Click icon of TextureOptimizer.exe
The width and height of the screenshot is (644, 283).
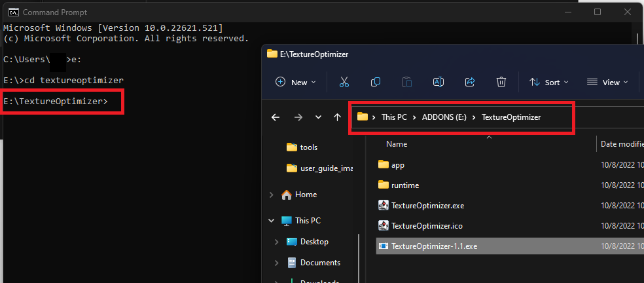(384, 205)
